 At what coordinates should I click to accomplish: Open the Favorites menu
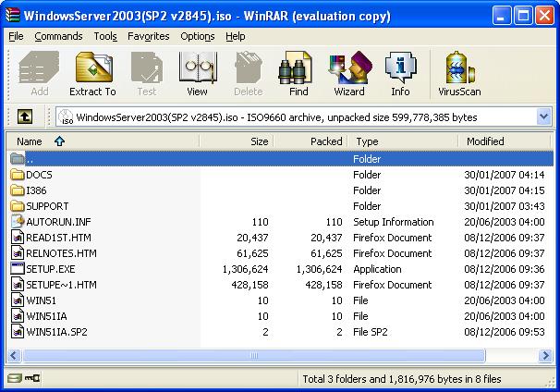click(x=149, y=36)
